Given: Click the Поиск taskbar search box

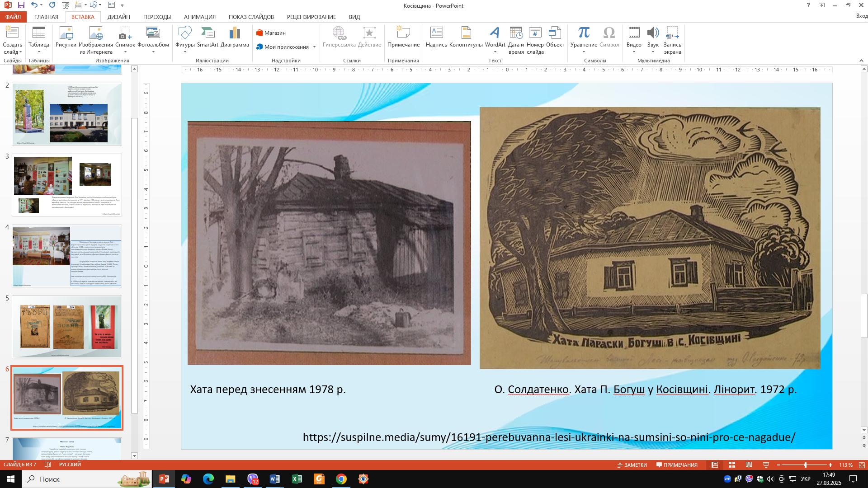Looking at the screenshot, I should pyautogui.click(x=86, y=479).
